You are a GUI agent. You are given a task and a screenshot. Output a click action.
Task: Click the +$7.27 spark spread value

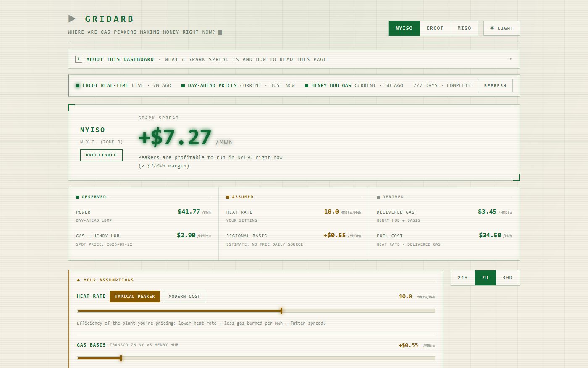pyautogui.click(x=175, y=138)
